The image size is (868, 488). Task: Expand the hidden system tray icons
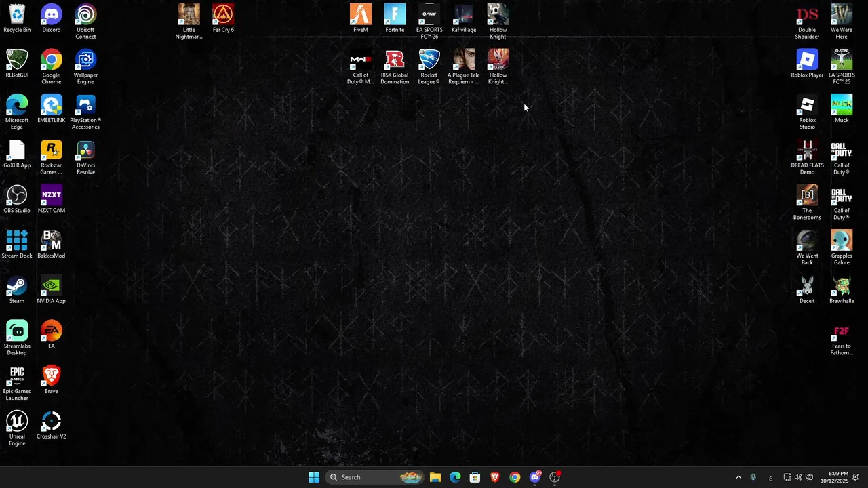[738, 477]
